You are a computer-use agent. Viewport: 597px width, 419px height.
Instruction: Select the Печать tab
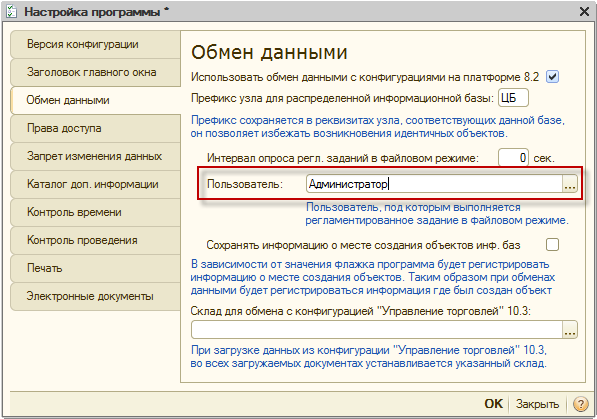pyautogui.click(x=95, y=268)
